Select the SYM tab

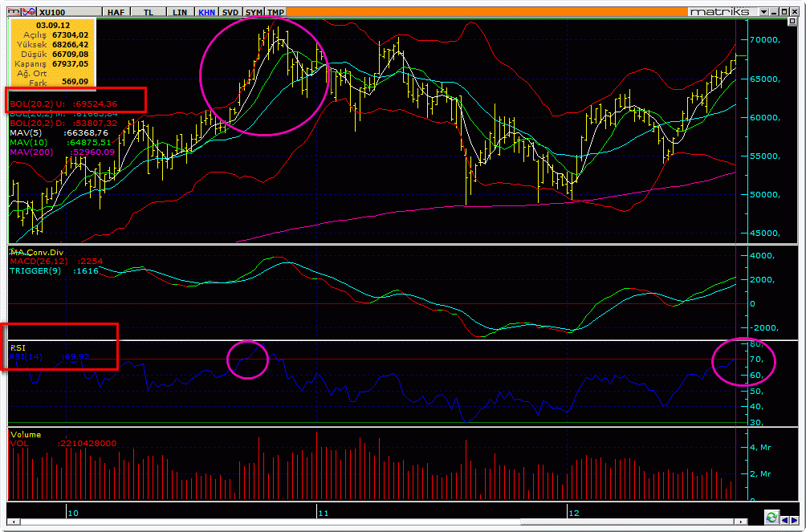click(x=254, y=12)
